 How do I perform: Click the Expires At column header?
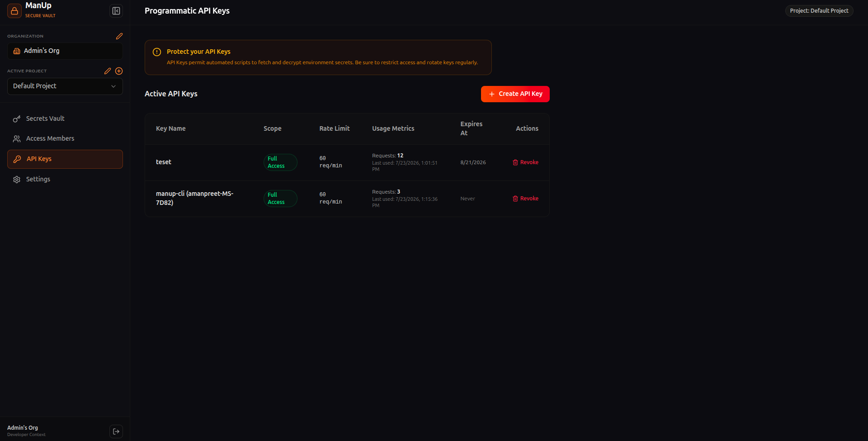[472, 128]
